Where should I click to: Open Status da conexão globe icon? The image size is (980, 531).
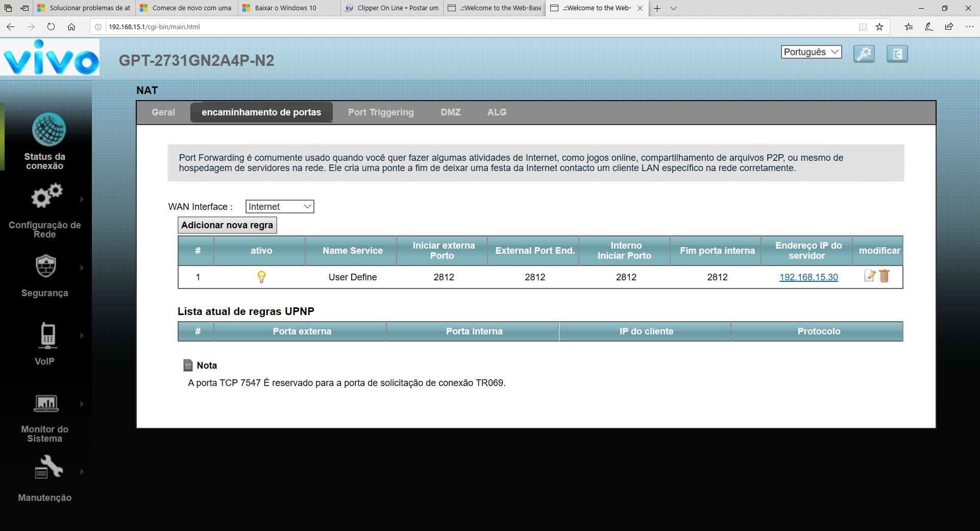tap(48, 130)
